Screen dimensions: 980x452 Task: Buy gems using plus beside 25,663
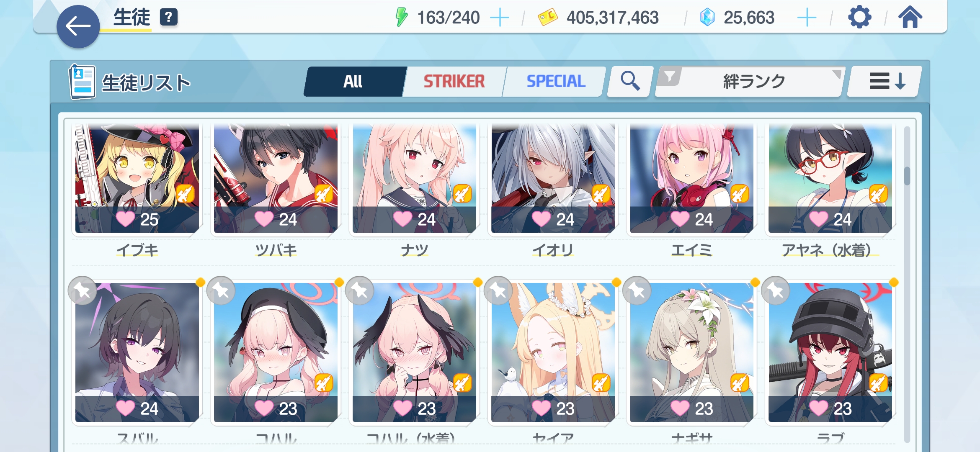click(x=807, y=18)
